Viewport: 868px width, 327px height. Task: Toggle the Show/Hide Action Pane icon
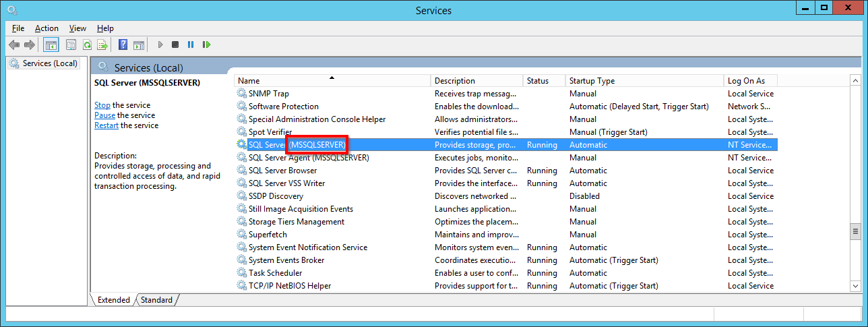[x=139, y=45]
